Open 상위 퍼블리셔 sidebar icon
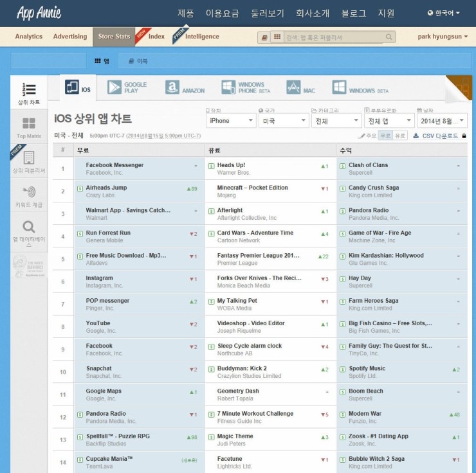Screen dimensions: 476x473 click(x=29, y=157)
